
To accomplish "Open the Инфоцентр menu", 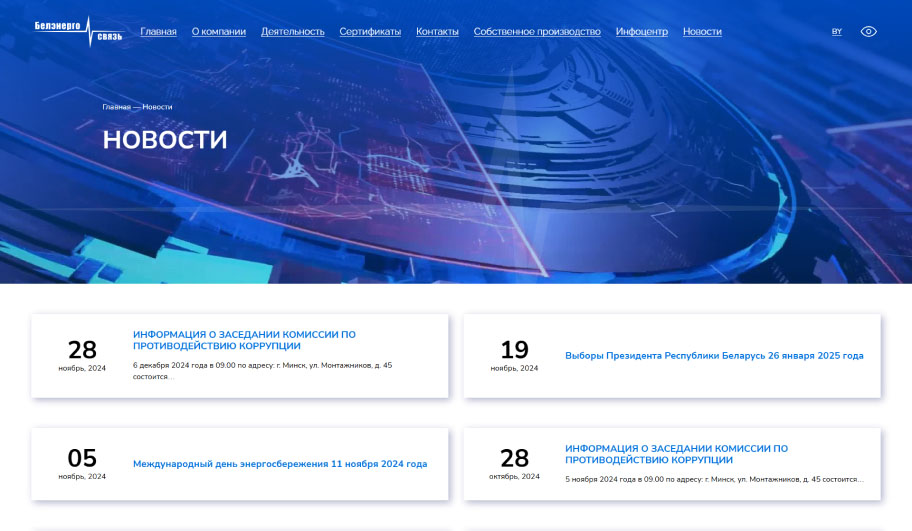I will [642, 31].
